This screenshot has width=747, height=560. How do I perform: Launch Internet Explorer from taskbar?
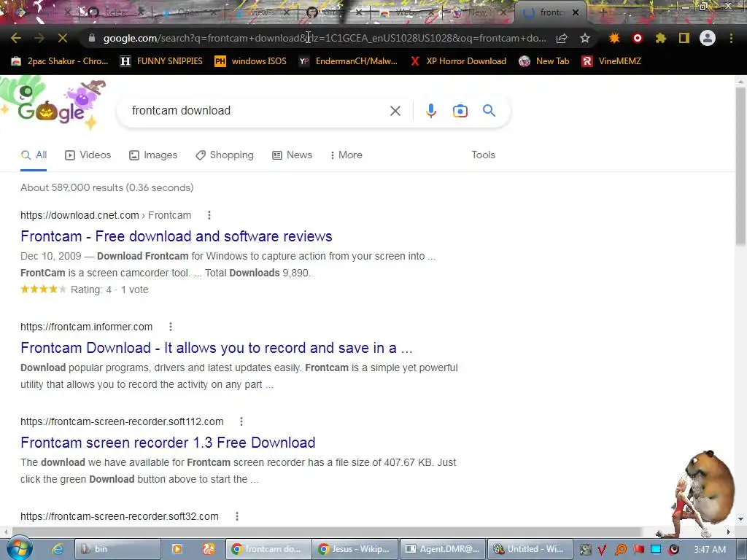click(58, 549)
